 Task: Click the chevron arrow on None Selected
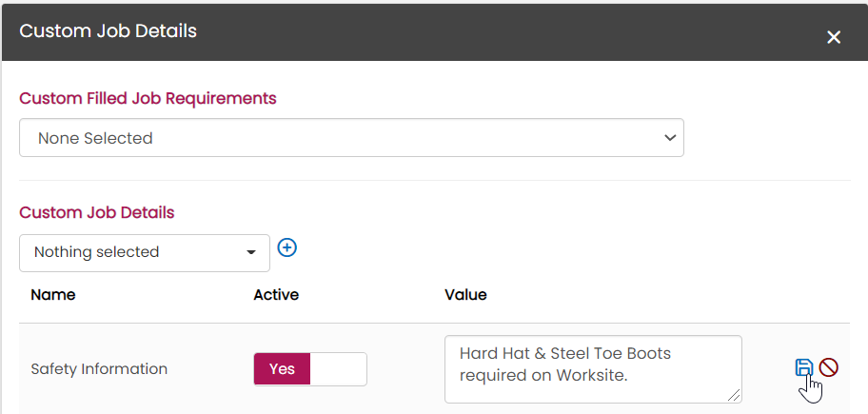(670, 138)
